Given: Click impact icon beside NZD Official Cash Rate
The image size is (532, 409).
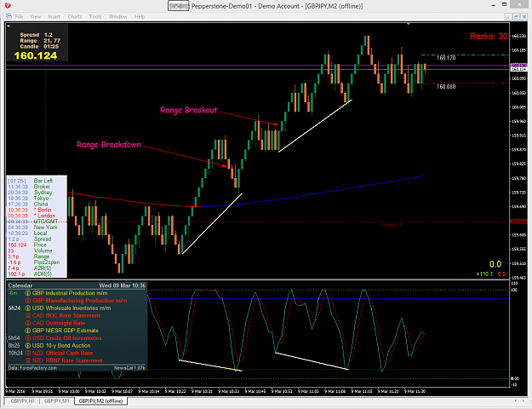Looking at the screenshot, I should pyautogui.click(x=28, y=353).
